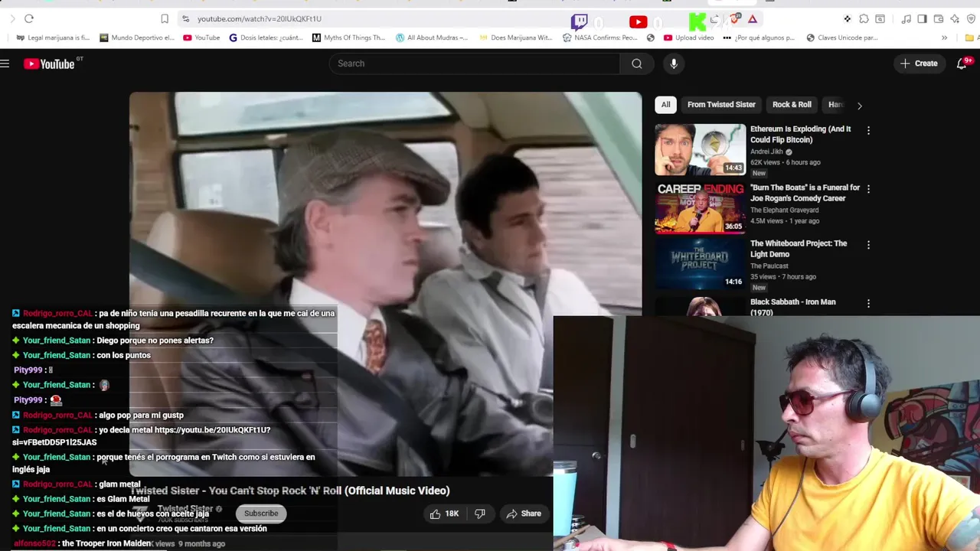
Task: Open ¿Por qué algunos p... bookmark
Action: (x=760, y=37)
